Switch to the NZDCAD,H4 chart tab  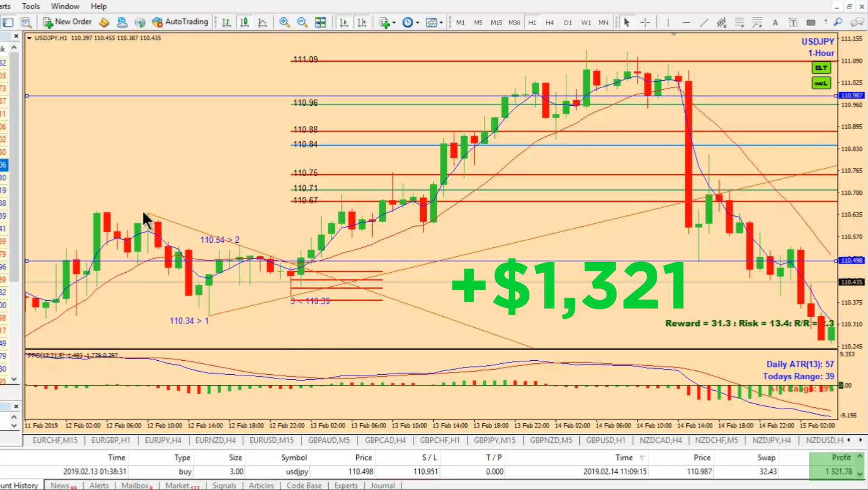pyautogui.click(x=660, y=440)
